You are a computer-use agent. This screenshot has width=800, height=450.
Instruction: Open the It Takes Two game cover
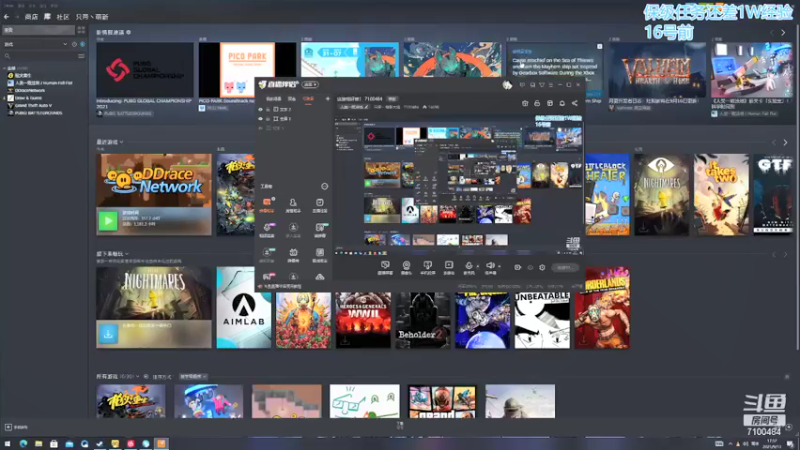[721, 194]
